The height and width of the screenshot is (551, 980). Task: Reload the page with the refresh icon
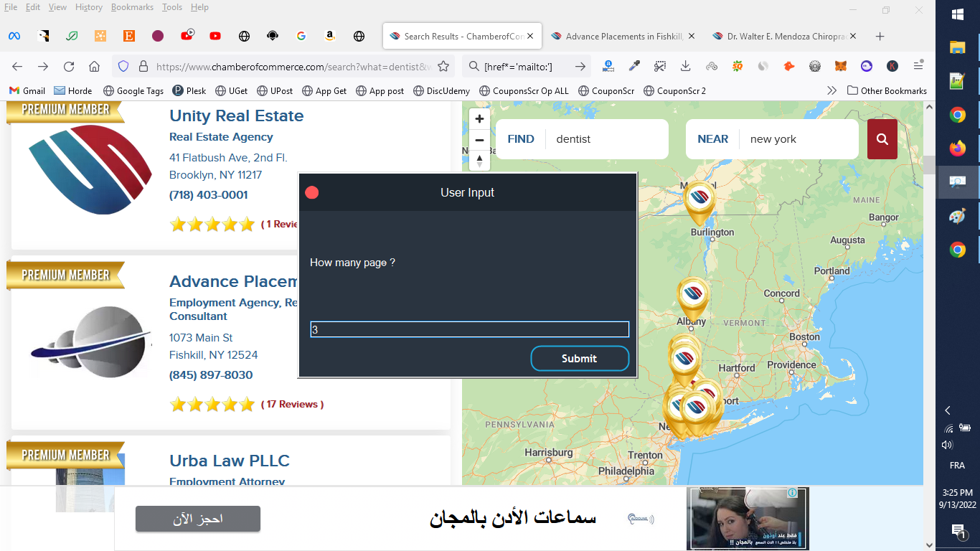pyautogui.click(x=69, y=67)
